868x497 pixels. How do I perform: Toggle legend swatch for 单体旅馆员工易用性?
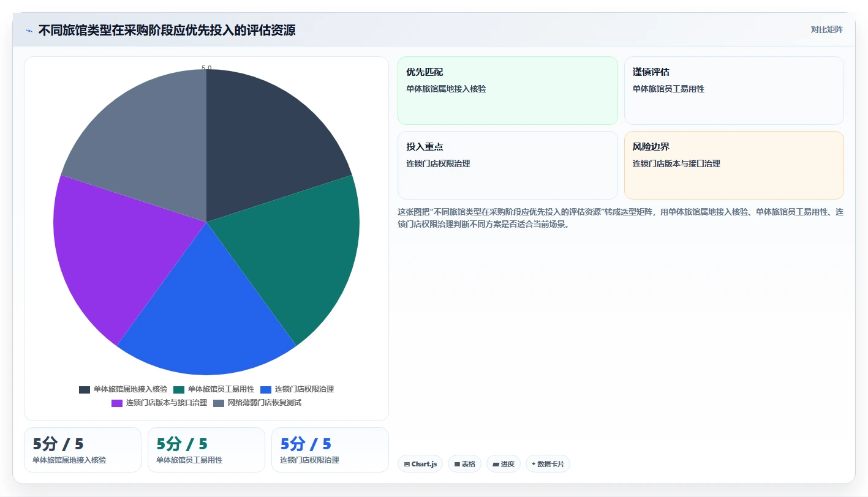point(179,389)
